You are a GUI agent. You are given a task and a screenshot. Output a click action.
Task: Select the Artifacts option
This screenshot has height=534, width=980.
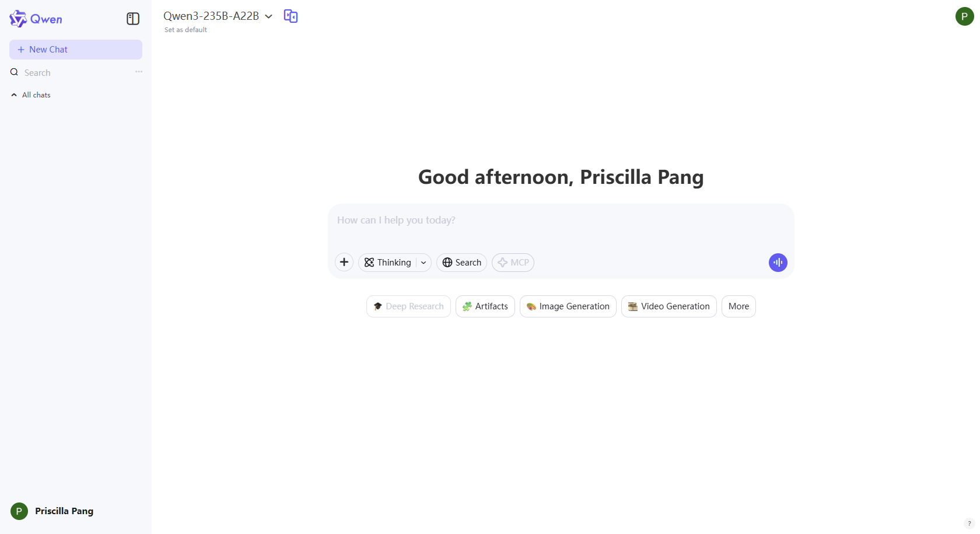[x=485, y=306]
